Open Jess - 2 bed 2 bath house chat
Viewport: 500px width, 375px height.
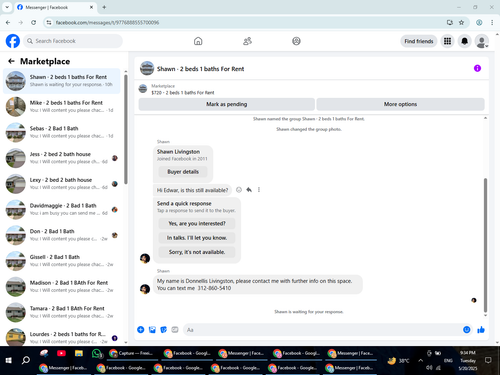coord(62,158)
